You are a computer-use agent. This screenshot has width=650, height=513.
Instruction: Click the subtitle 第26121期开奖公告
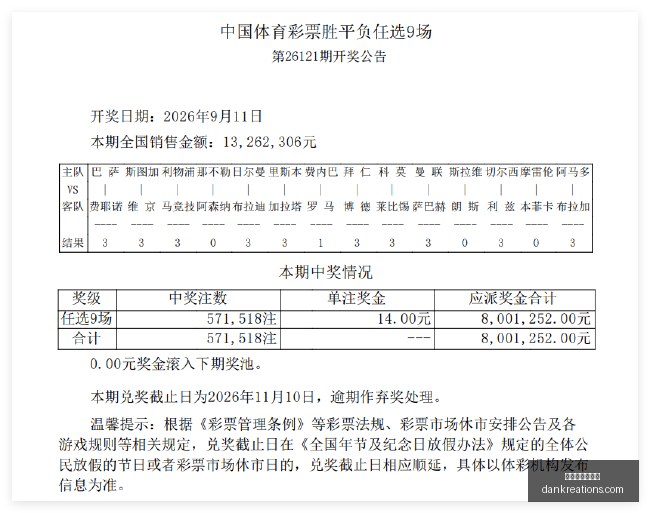(329, 56)
